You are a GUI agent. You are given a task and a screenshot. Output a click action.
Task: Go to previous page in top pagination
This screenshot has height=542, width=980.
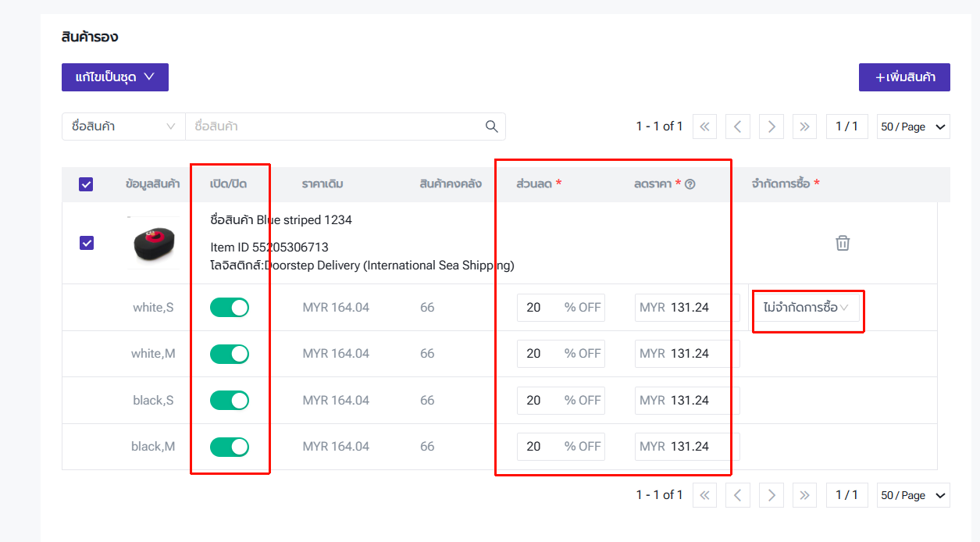coord(737,127)
